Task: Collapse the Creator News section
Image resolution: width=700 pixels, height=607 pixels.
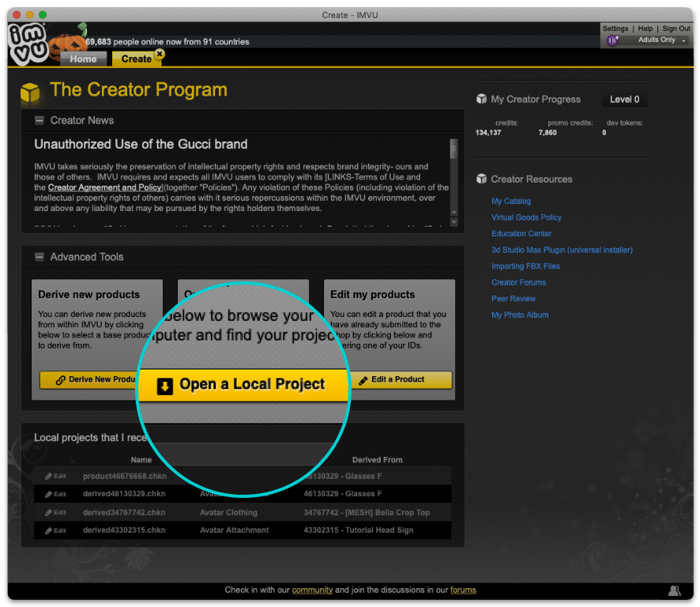Action: pos(40,120)
